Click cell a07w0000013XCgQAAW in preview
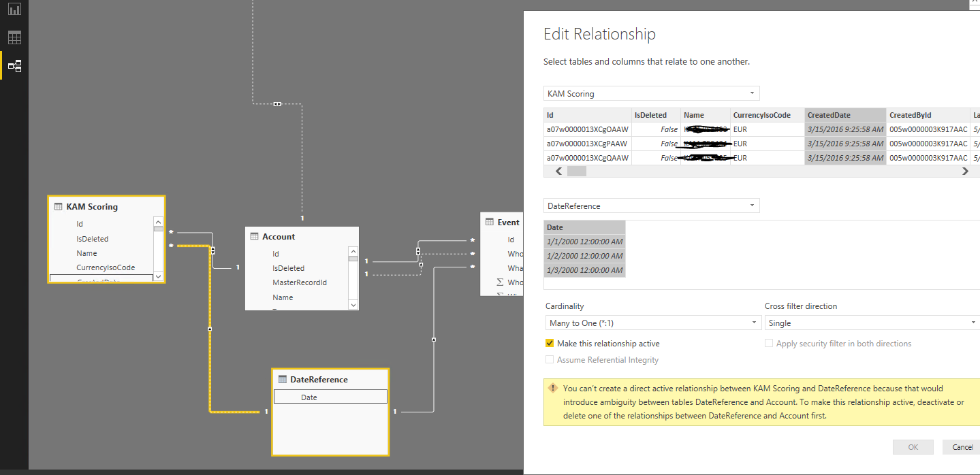This screenshot has height=475, width=980. [588, 158]
